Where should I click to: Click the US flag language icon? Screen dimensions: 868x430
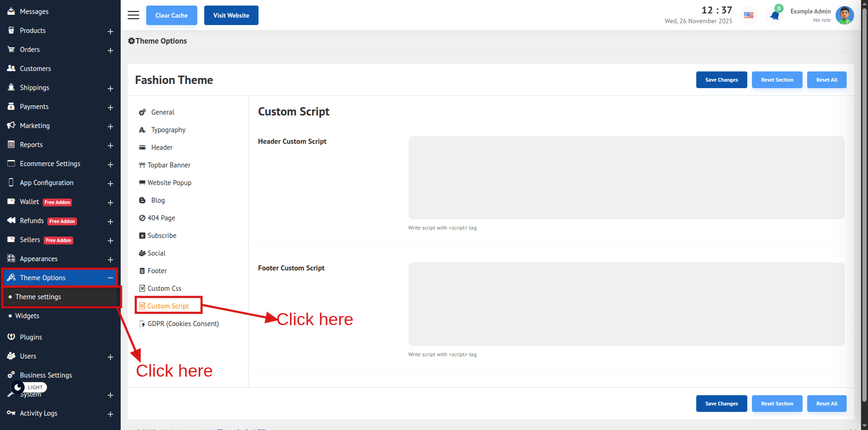pos(749,15)
